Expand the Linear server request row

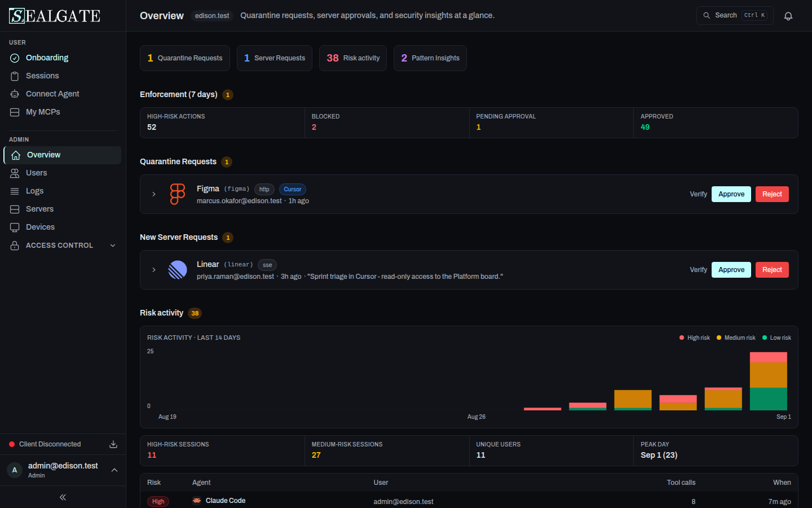pos(154,270)
